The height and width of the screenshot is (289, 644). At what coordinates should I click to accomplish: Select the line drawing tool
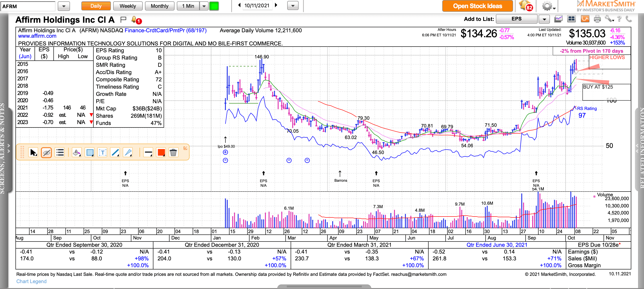115,152
